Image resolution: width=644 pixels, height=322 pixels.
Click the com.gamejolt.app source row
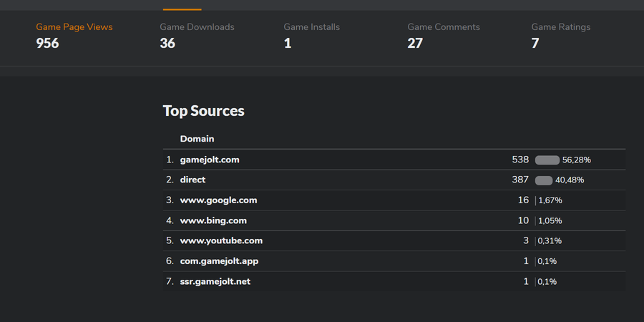pos(219,261)
